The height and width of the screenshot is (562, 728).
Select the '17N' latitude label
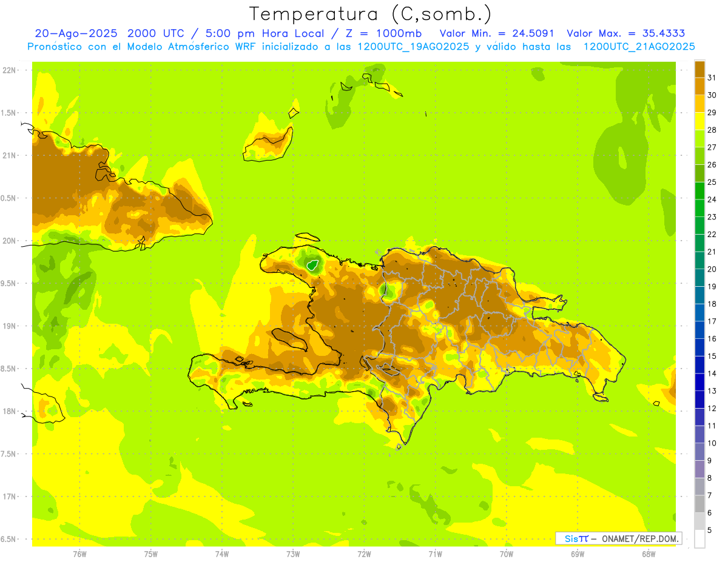pos(8,497)
